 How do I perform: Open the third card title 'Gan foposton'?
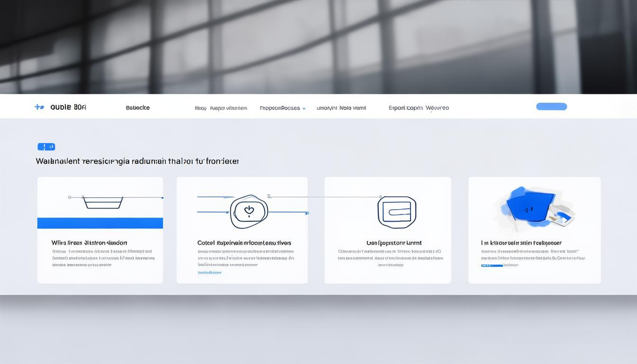point(393,243)
